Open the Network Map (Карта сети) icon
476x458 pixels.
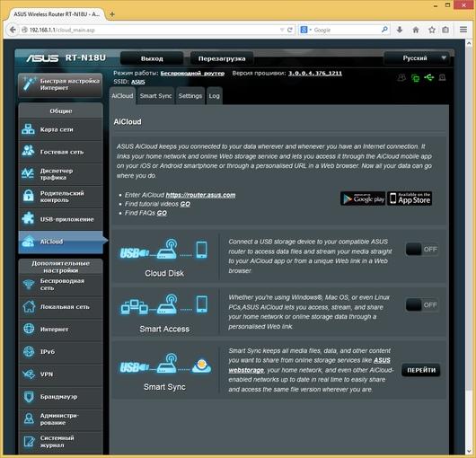point(28,129)
